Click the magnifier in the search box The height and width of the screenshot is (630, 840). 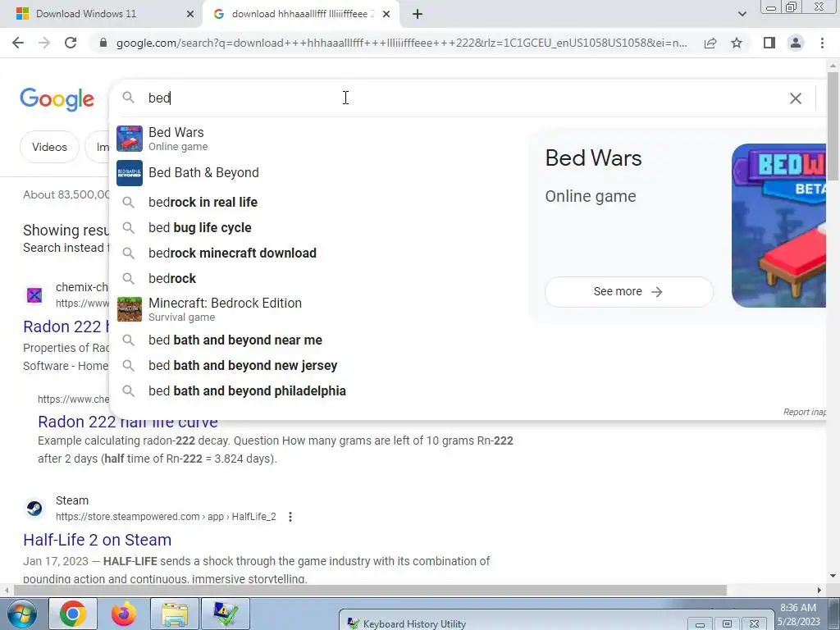point(128,98)
